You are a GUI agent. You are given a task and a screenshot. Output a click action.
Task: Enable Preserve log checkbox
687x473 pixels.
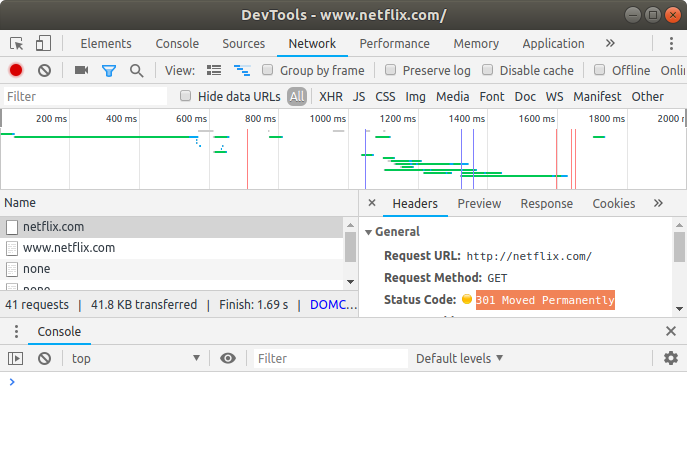tap(390, 70)
